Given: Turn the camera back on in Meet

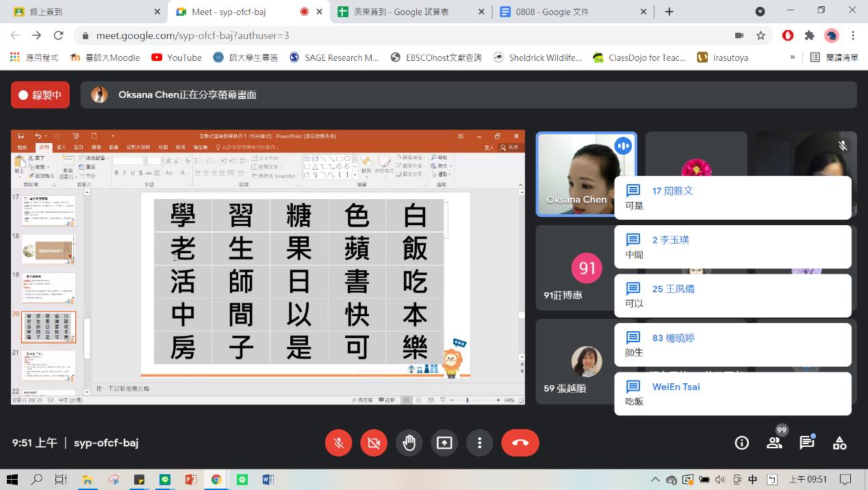Looking at the screenshot, I should click(373, 443).
